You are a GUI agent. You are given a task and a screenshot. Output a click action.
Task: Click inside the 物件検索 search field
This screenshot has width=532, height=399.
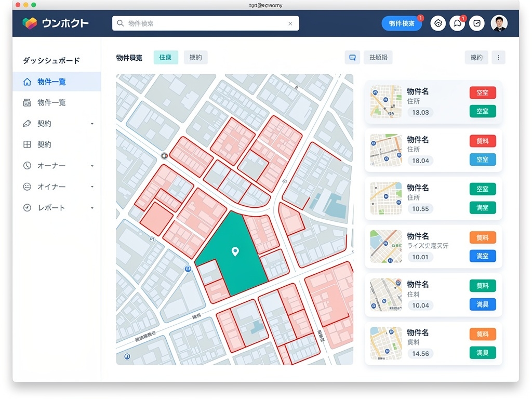[x=205, y=23]
